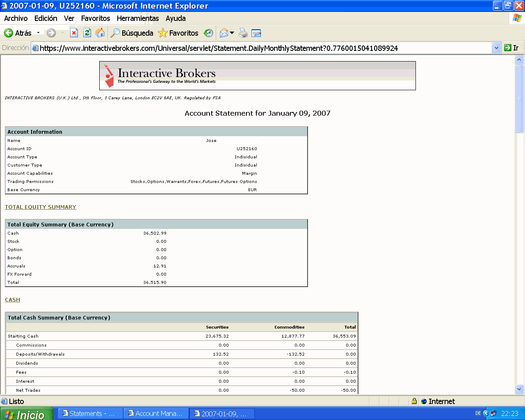525x420 pixels.
Task: Click the security lock icon in status bar
Action: tap(414, 401)
